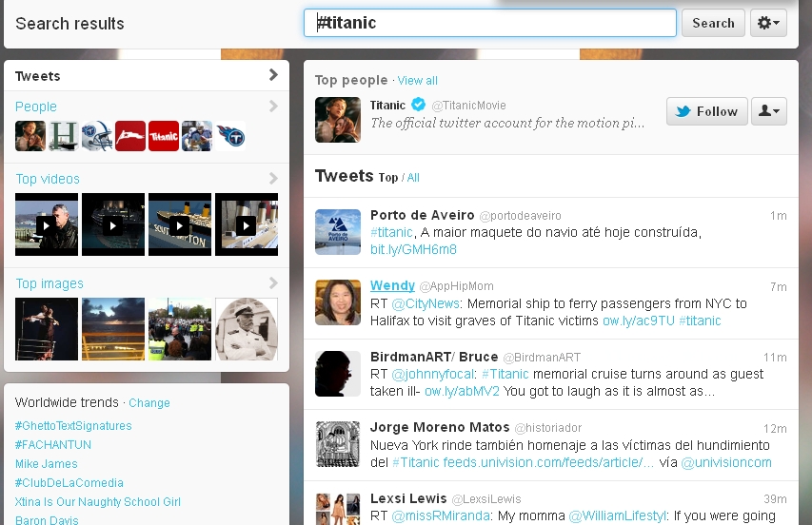Play the dark night ship video

[x=113, y=224]
